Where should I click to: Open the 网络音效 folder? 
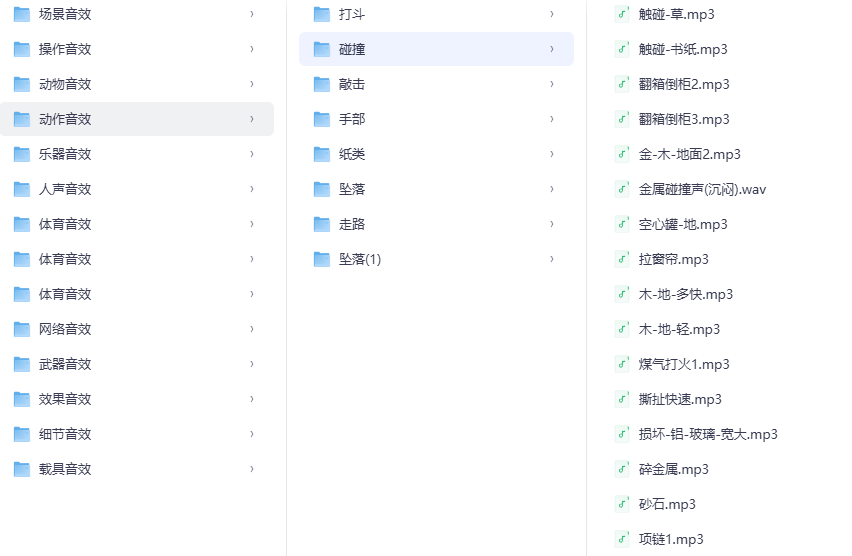pyautogui.click(x=65, y=329)
